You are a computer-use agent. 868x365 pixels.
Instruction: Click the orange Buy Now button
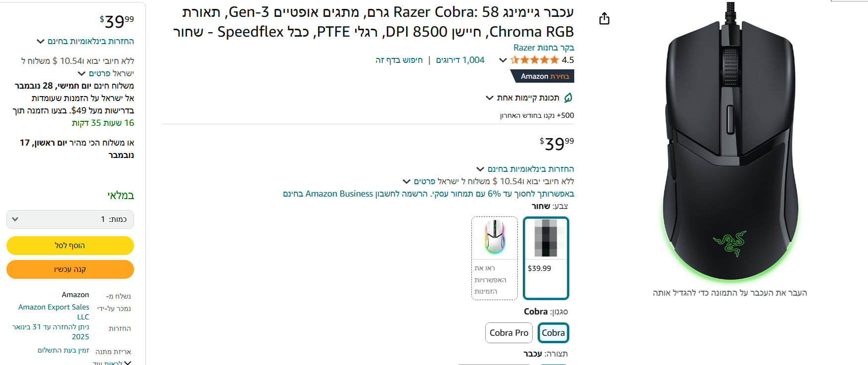70,269
